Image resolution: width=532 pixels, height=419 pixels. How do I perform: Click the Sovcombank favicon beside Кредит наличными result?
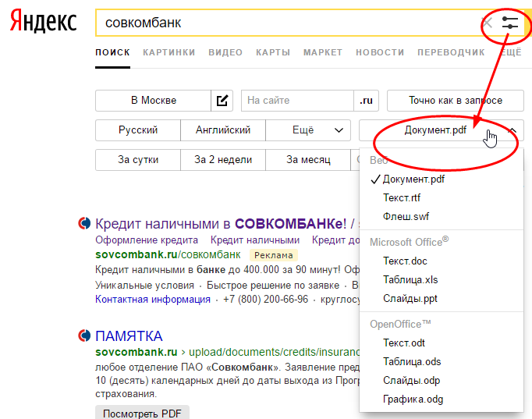pos(84,223)
